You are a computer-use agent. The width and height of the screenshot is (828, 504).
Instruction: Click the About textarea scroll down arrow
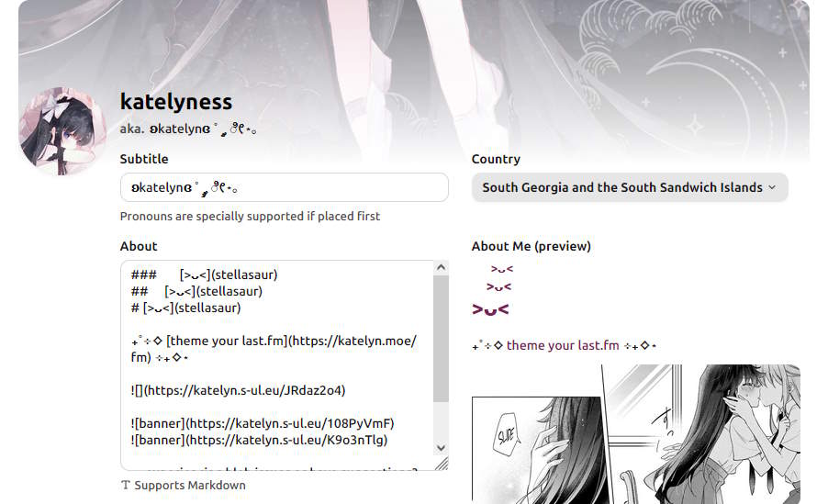tap(441, 448)
